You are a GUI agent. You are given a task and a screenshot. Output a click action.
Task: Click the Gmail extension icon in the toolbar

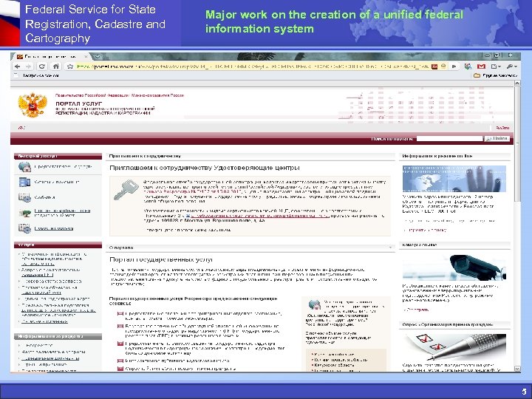tap(481, 66)
